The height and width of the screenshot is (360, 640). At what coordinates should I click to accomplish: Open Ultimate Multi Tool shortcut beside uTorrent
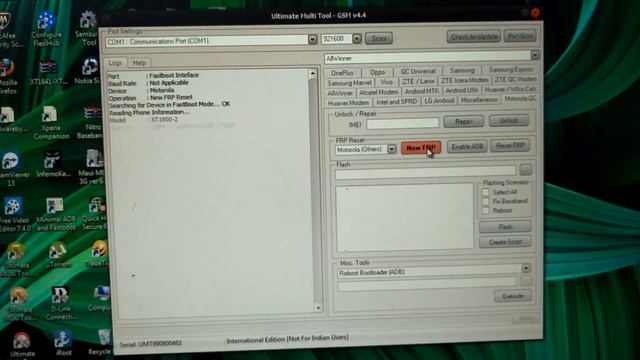(x=16, y=260)
